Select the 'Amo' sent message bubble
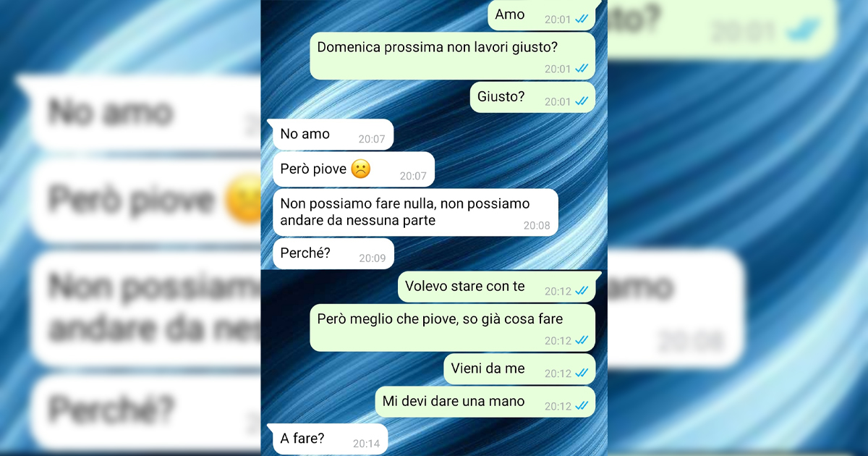Viewport: 868px width, 456px height. point(542,15)
